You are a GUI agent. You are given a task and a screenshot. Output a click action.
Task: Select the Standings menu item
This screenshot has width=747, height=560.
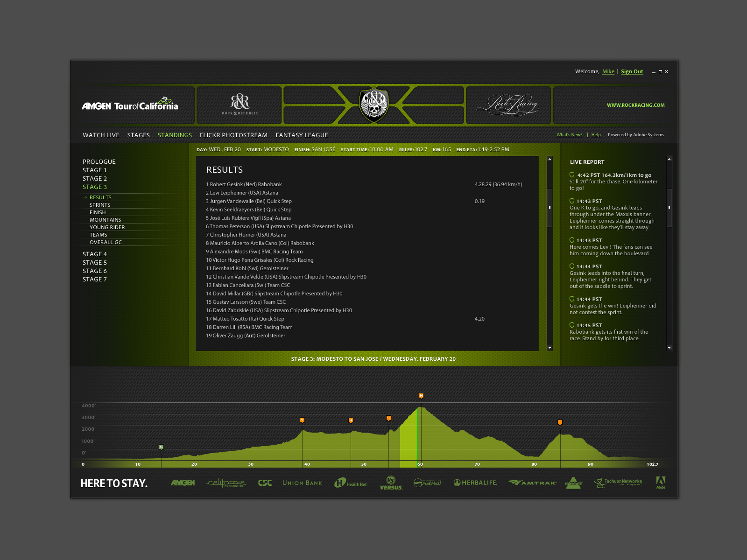click(175, 135)
